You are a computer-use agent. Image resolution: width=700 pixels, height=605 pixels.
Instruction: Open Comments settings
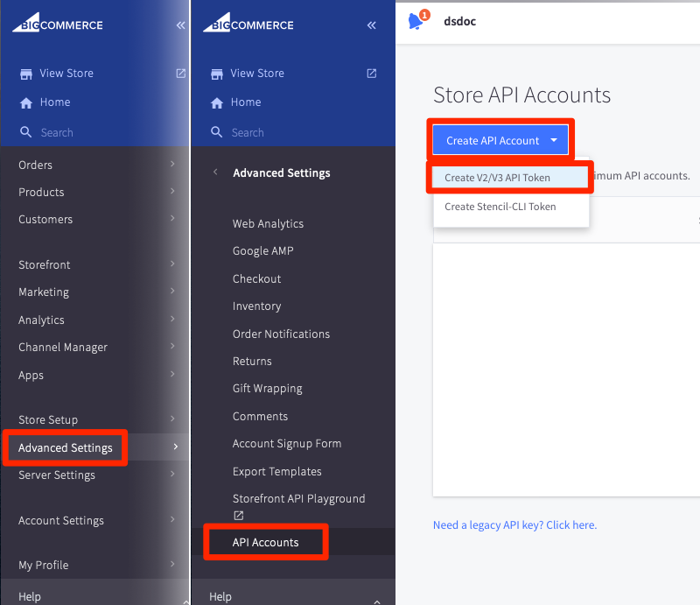(x=260, y=417)
